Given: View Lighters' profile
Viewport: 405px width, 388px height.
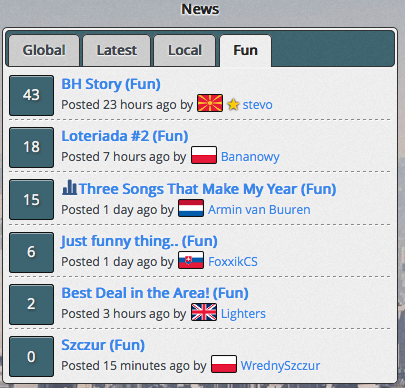Looking at the screenshot, I should click(243, 314).
